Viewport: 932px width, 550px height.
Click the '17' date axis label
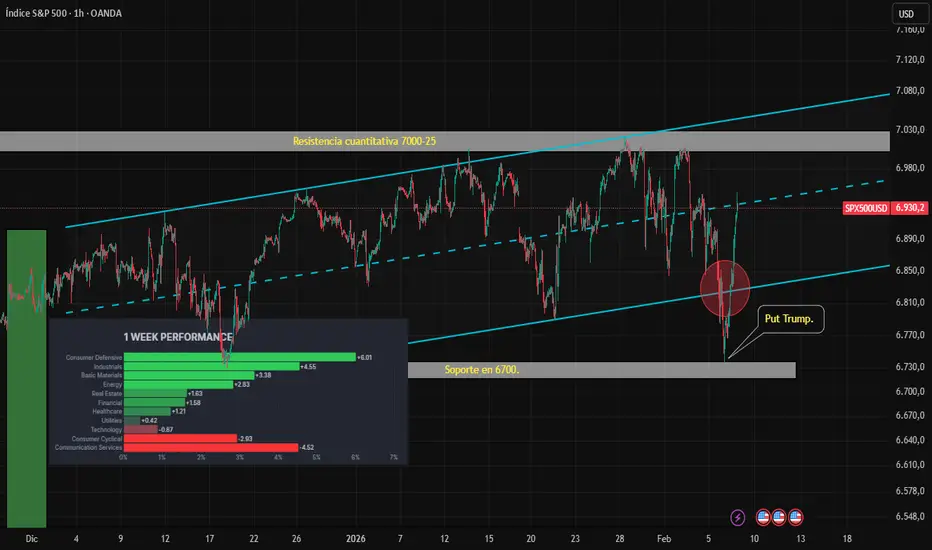coord(209,539)
